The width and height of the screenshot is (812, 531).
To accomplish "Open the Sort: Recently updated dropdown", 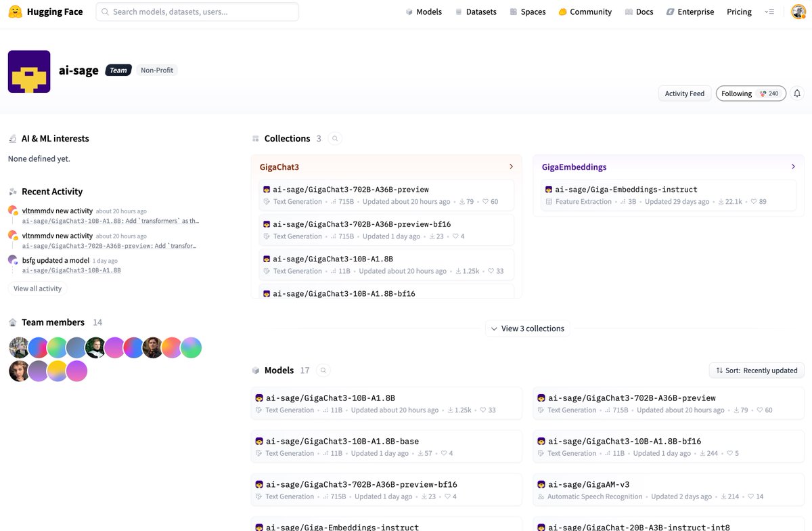I will (757, 370).
